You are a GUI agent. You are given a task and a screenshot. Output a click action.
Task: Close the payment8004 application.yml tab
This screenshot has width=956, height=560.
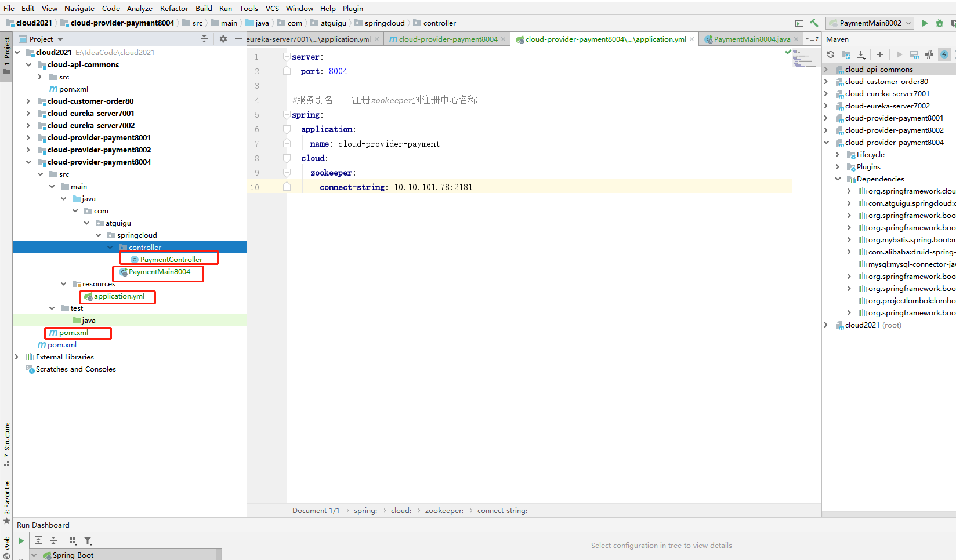(x=692, y=39)
